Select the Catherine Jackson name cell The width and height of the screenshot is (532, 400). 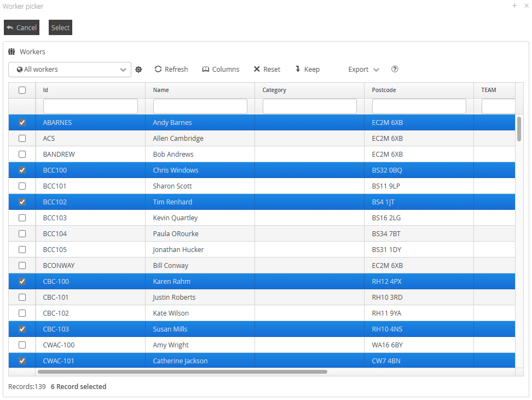click(200, 361)
